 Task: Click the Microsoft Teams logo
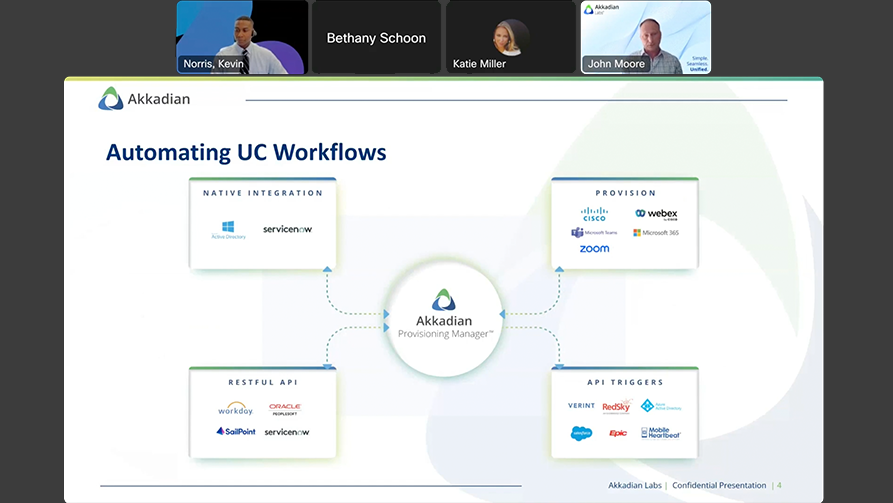pos(594,232)
